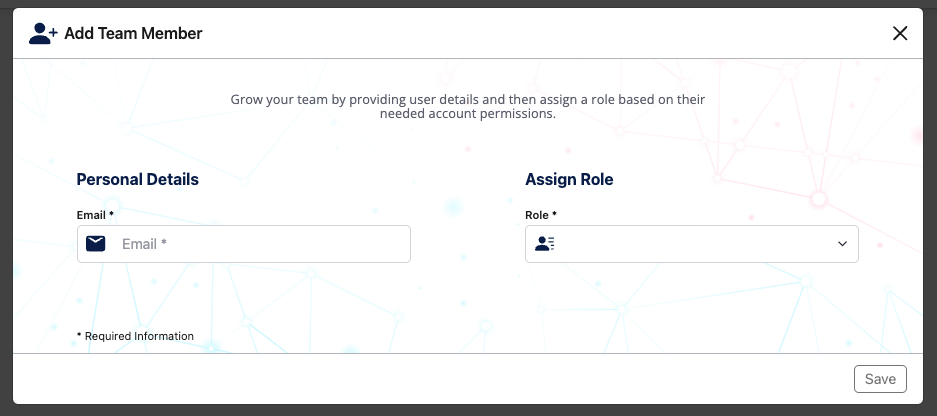The height and width of the screenshot is (416, 937).
Task: Click the 'Assign Role' heading
Action: [569, 179]
